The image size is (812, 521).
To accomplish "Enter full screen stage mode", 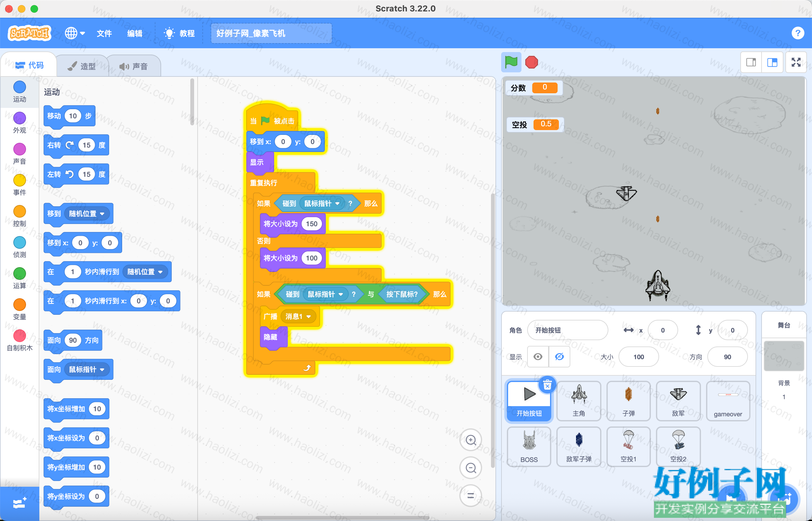I will point(796,62).
